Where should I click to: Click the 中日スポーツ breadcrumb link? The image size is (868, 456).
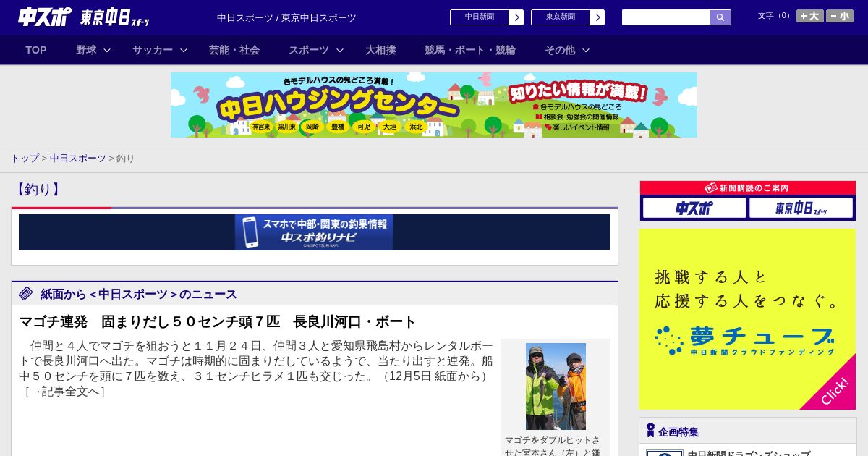pyautogui.click(x=78, y=158)
